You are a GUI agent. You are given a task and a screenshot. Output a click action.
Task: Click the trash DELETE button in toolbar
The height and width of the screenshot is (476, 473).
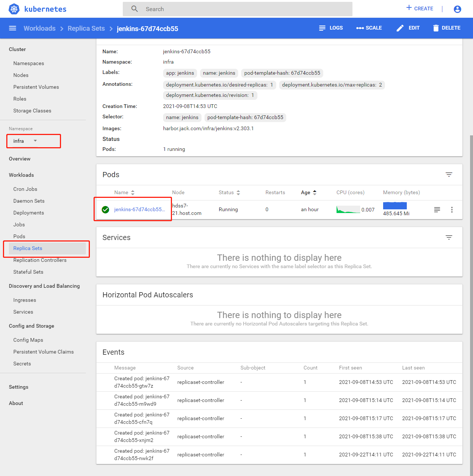tap(446, 28)
